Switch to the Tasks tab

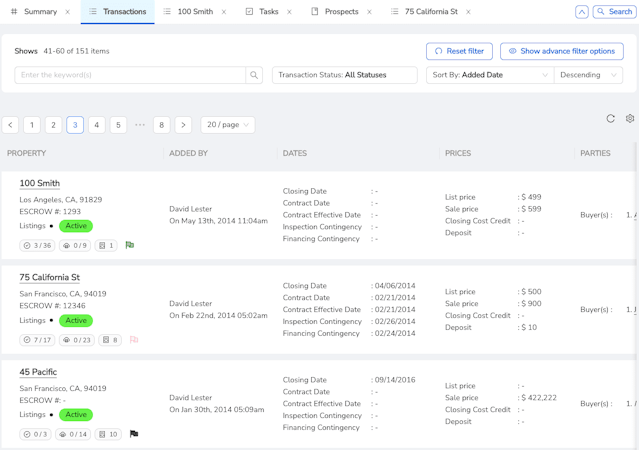tap(267, 12)
